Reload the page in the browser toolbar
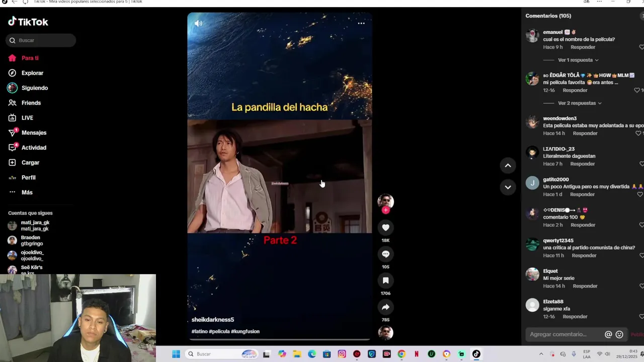 (x=25, y=2)
